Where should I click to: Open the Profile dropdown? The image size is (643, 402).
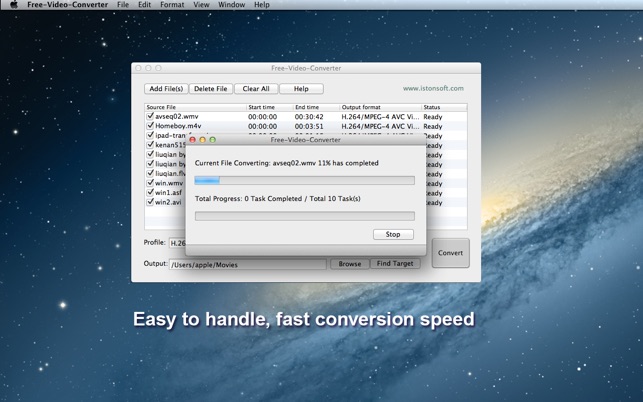click(x=177, y=243)
